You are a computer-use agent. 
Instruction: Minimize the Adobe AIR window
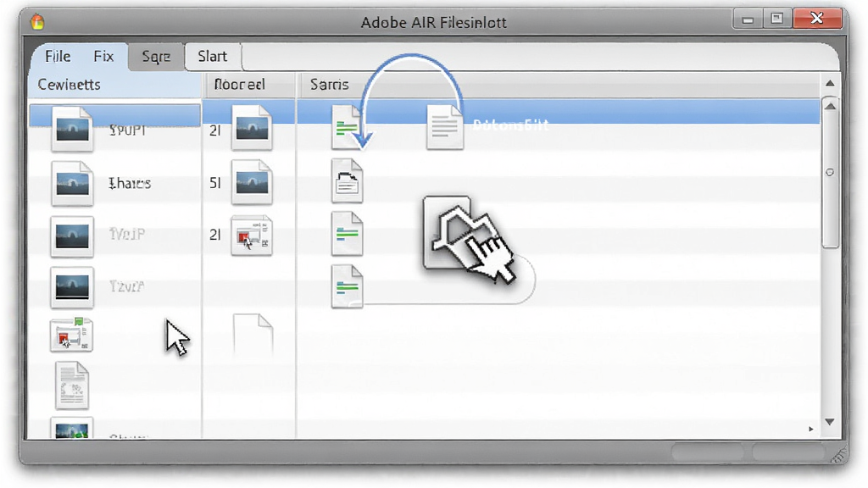point(748,20)
